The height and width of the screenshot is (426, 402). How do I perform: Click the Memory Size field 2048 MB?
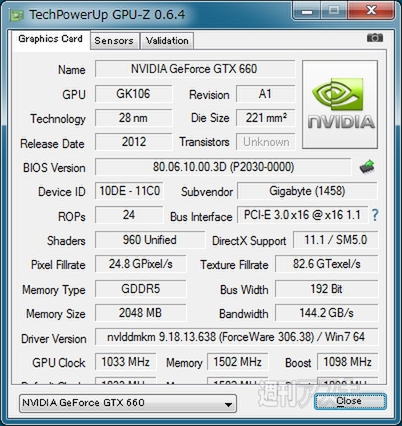[x=141, y=313]
